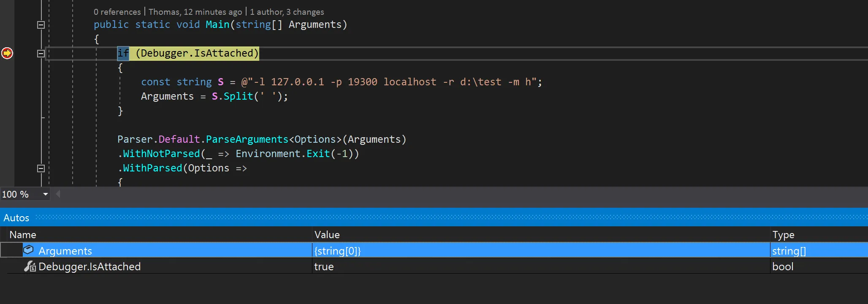Click the Value column header
The width and height of the screenshot is (868, 304).
click(327, 235)
